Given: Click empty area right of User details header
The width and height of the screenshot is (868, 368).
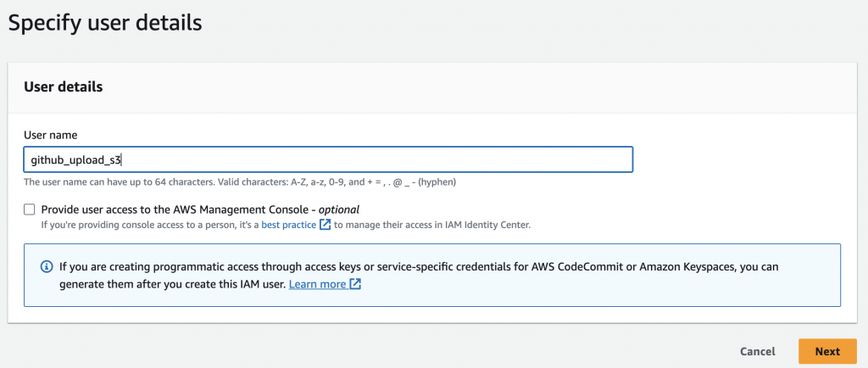Looking at the screenshot, I should (x=509, y=86).
